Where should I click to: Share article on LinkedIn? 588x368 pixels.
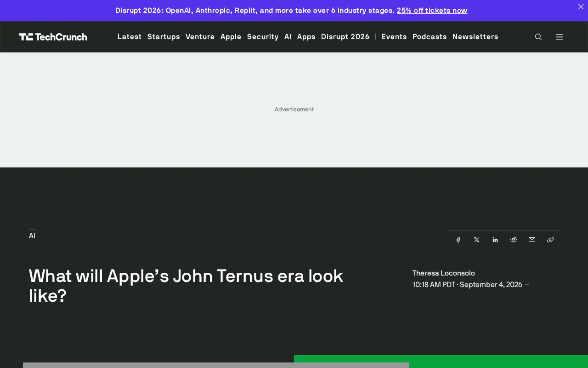pyautogui.click(x=495, y=240)
